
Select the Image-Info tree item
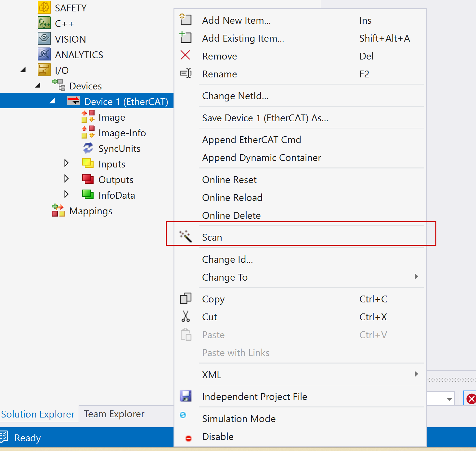pos(122,133)
